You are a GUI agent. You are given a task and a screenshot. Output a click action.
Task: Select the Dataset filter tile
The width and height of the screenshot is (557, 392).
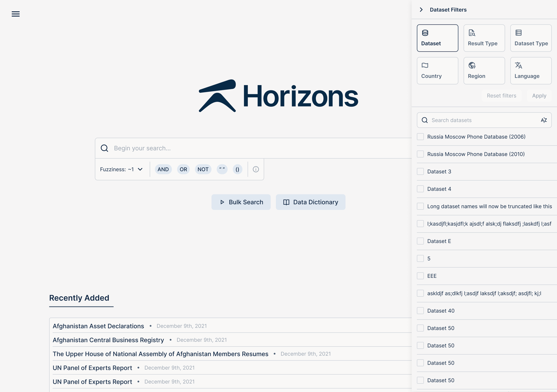(x=437, y=38)
